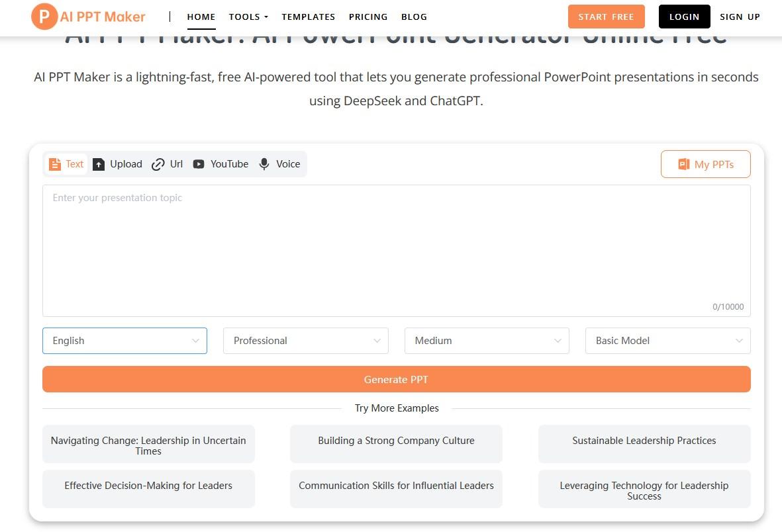Expand the Basic Model selector
782x532 pixels.
coord(667,341)
